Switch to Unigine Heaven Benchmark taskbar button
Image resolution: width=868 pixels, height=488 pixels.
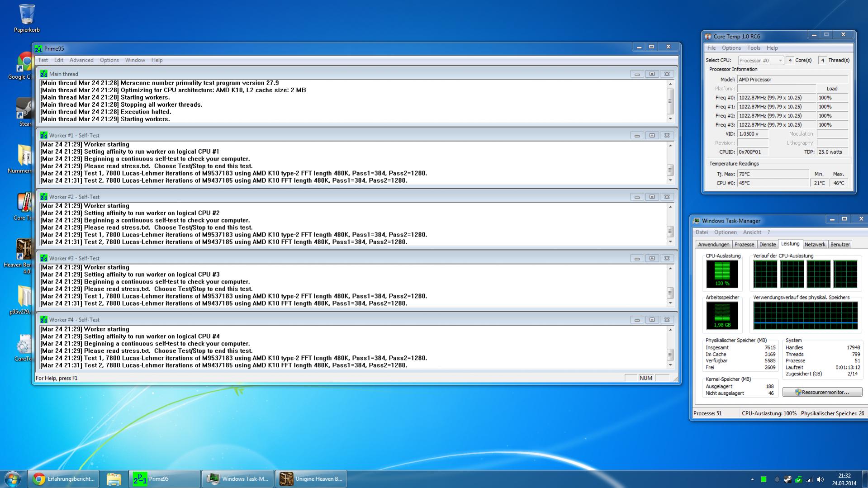click(311, 479)
